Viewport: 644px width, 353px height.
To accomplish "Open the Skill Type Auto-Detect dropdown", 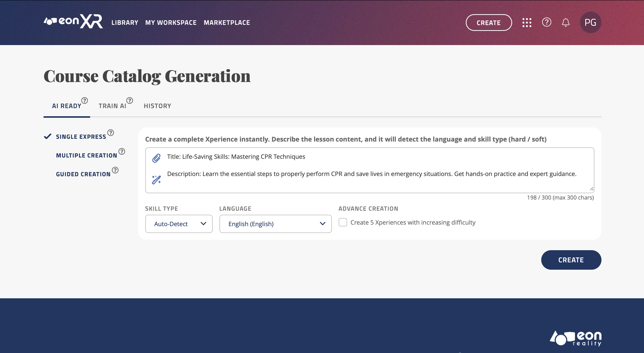I will [x=179, y=224].
